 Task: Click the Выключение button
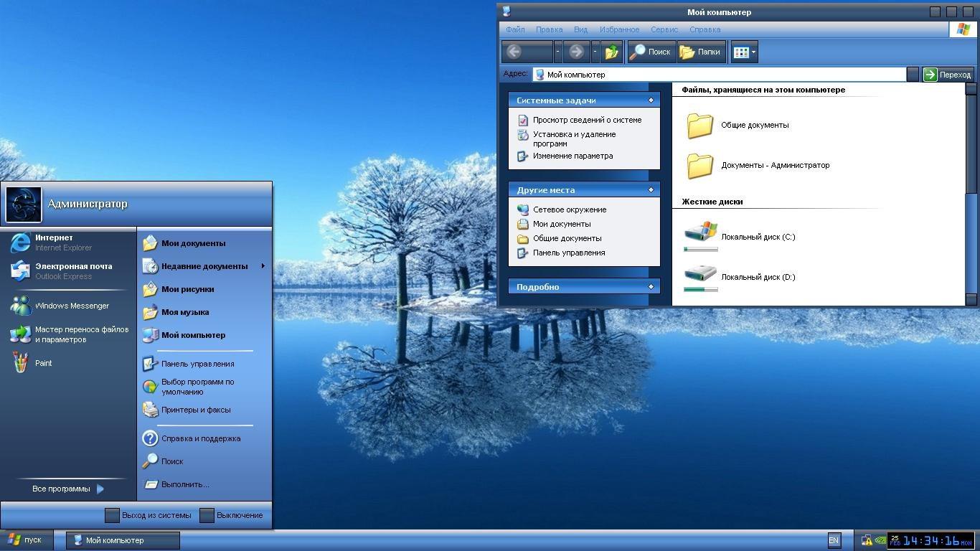(x=231, y=515)
